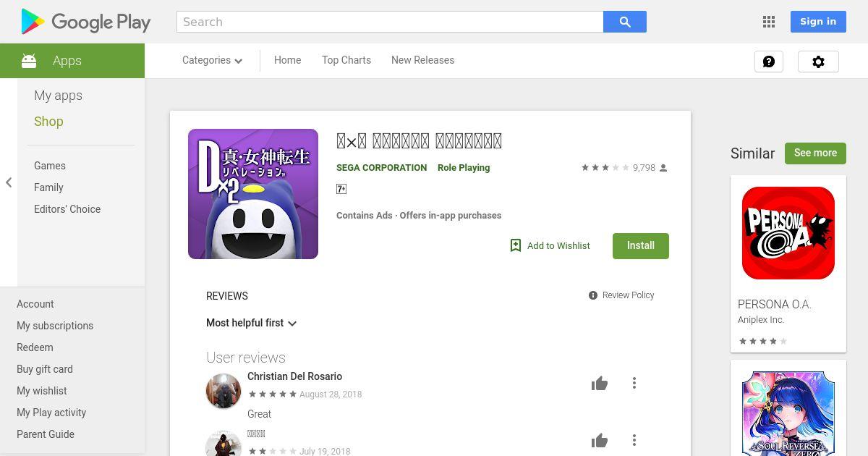Click See more for similar apps

[x=815, y=153]
